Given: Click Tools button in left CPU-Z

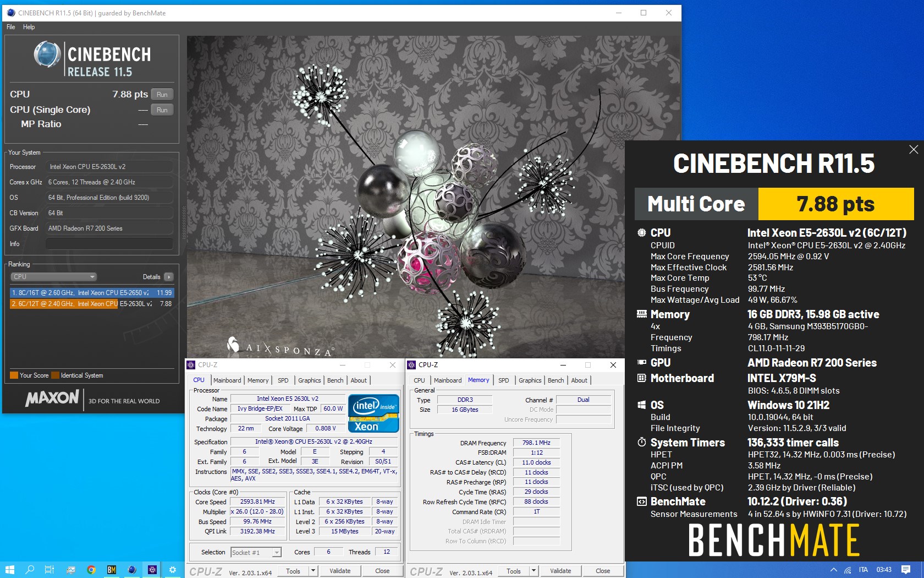Looking at the screenshot, I should (293, 571).
